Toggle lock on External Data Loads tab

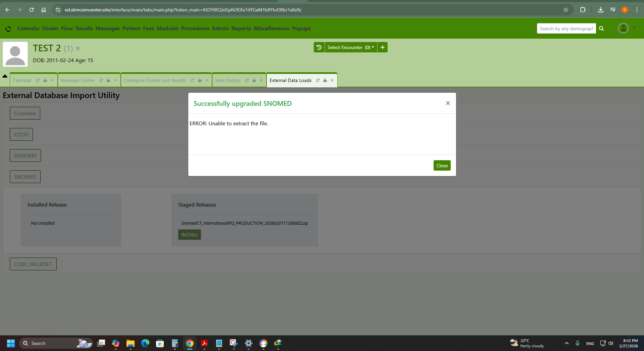click(x=325, y=80)
